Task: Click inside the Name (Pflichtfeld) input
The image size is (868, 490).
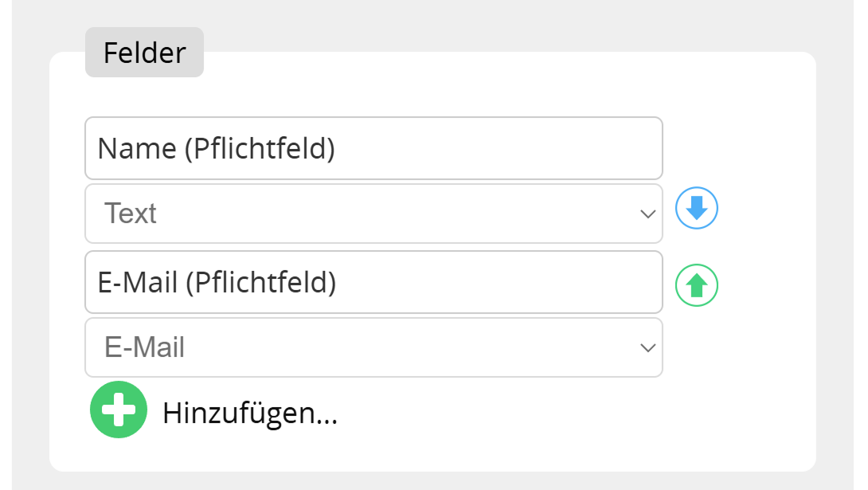Action: pos(373,147)
